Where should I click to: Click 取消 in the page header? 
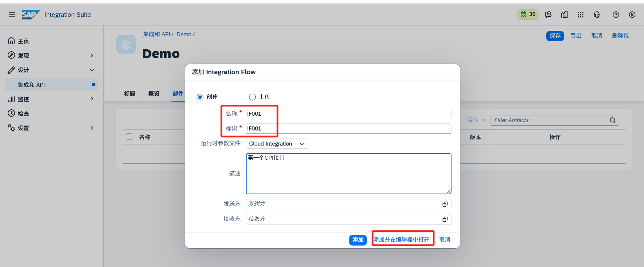pyautogui.click(x=597, y=36)
